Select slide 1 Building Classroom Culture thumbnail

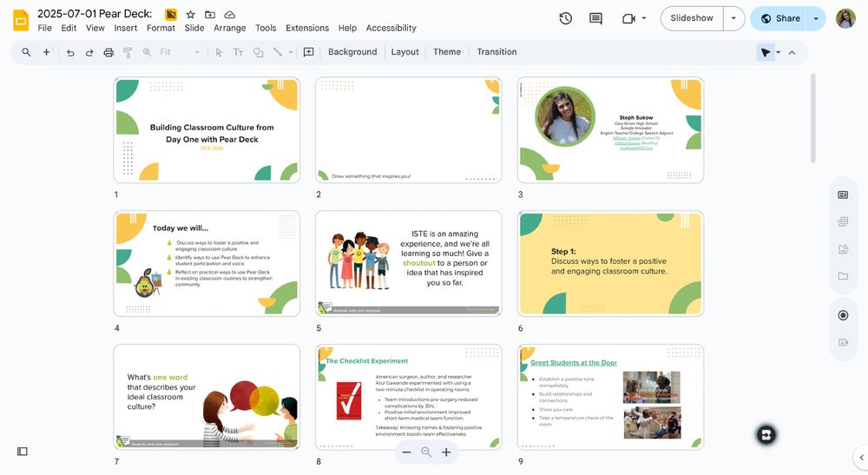[207, 130]
